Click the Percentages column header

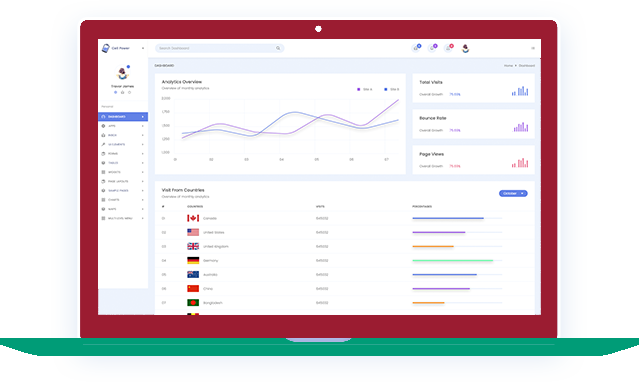click(x=422, y=207)
